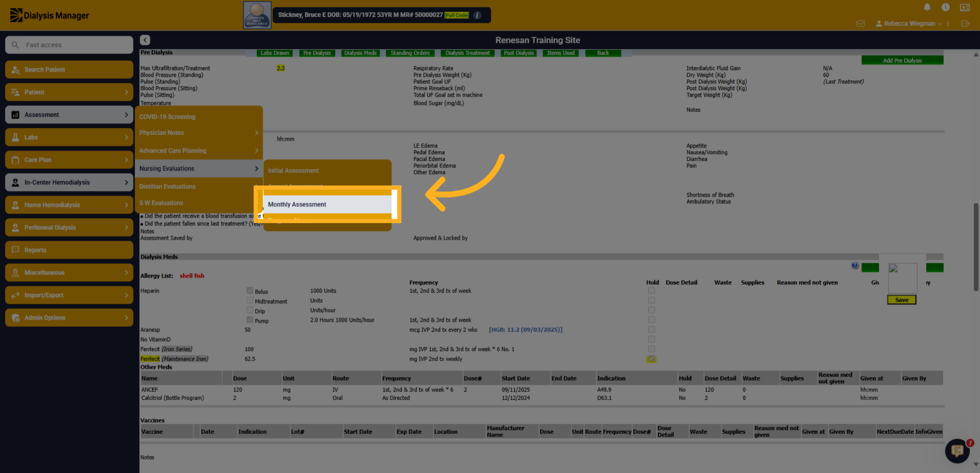Viewport: 980px width, 473px height.
Task: Click the Admin Options gear icon
Action: [x=16, y=318]
